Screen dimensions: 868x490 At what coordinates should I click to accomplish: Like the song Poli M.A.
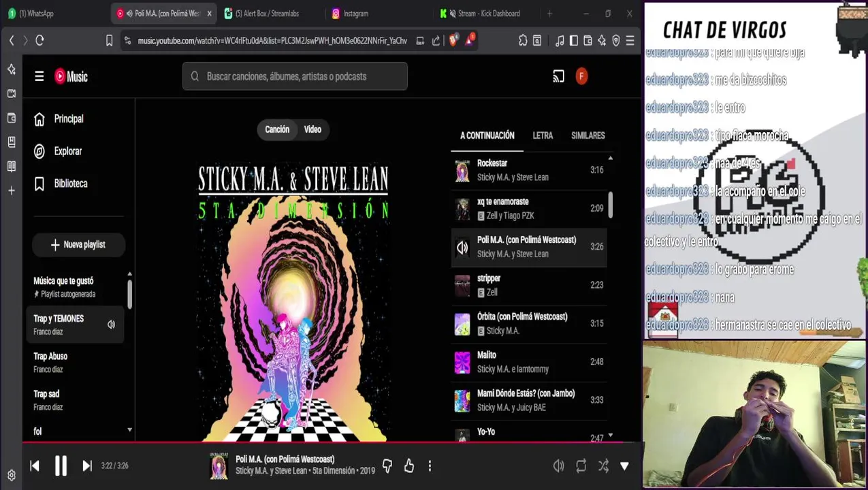tap(409, 465)
